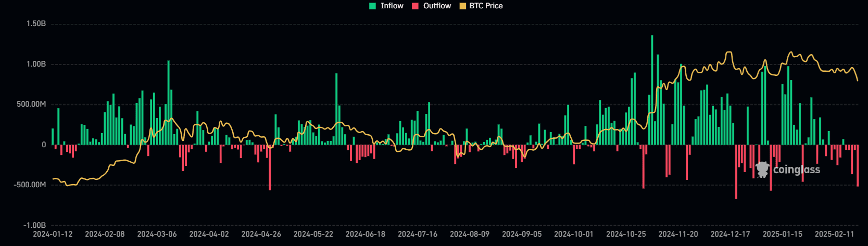The width and height of the screenshot is (868, 246).
Task: Click the last red outflow bar at far right
Action: pyautogui.click(x=858, y=165)
